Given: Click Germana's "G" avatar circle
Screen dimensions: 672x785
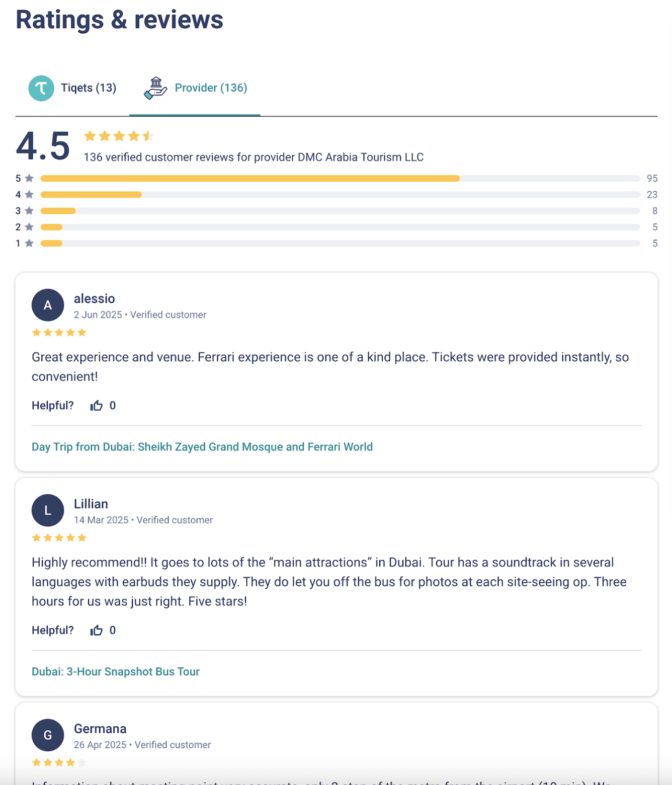Looking at the screenshot, I should coord(48,735).
